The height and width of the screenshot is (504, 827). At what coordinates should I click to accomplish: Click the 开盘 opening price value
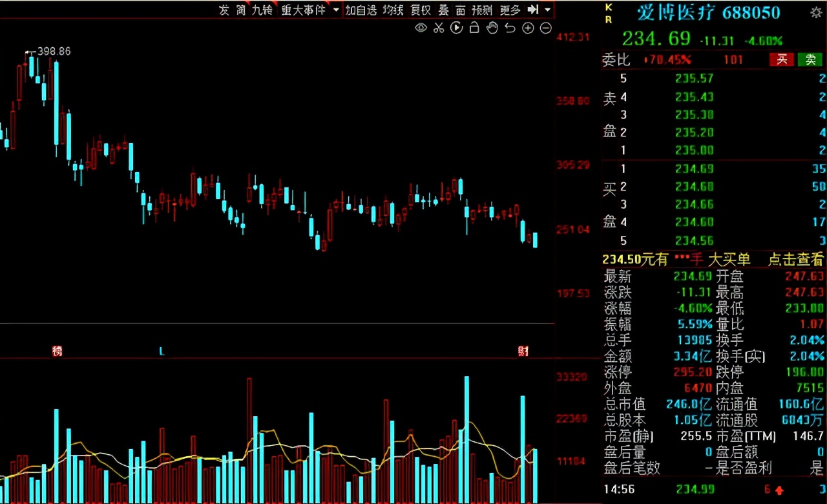point(806,277)
